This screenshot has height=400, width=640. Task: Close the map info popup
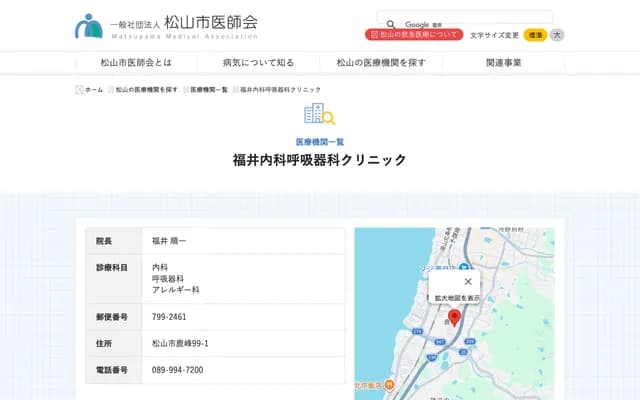click(468, 282)
